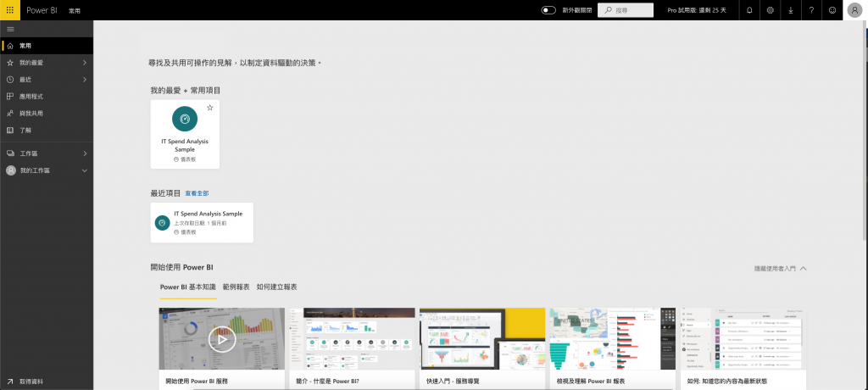Screen dimensions: 868x390
Task: Open the 快速入門 - 服務導覽 thumbnail
Action: point(482,339)
